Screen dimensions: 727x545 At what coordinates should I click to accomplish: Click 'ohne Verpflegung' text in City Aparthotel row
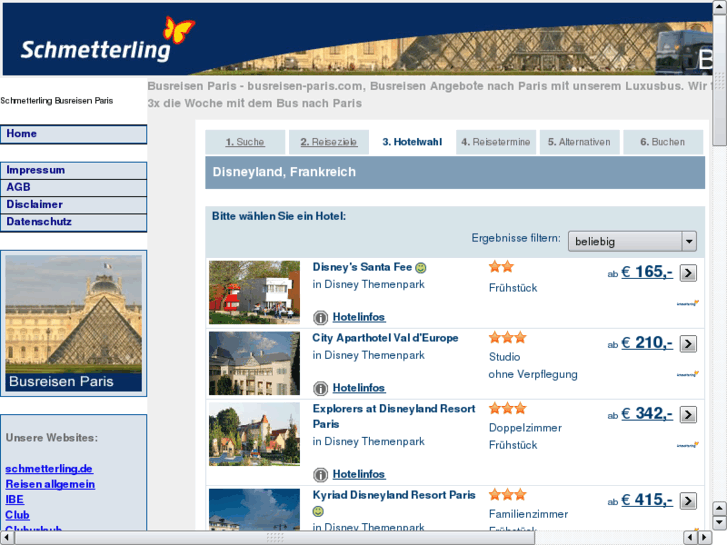tap(533, 374)
